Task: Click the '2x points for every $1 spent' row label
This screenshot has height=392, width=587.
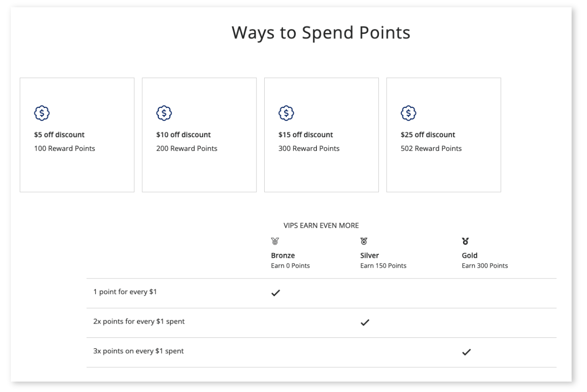Action: point(139,321)
